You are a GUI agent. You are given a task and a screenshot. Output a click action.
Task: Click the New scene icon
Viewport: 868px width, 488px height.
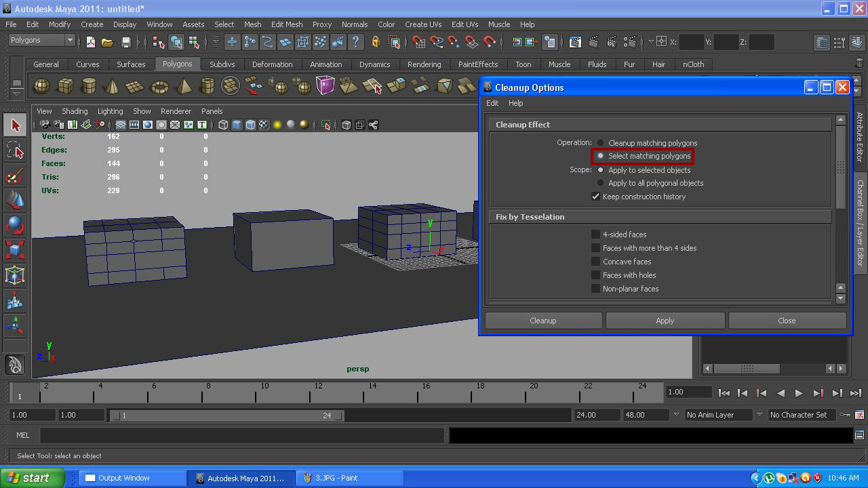coord(90,42)
